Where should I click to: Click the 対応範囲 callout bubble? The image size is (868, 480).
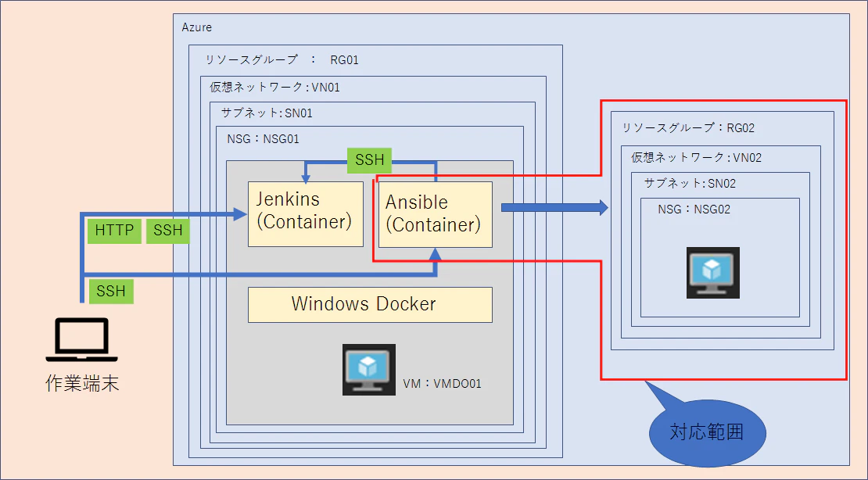pos(707,432)
